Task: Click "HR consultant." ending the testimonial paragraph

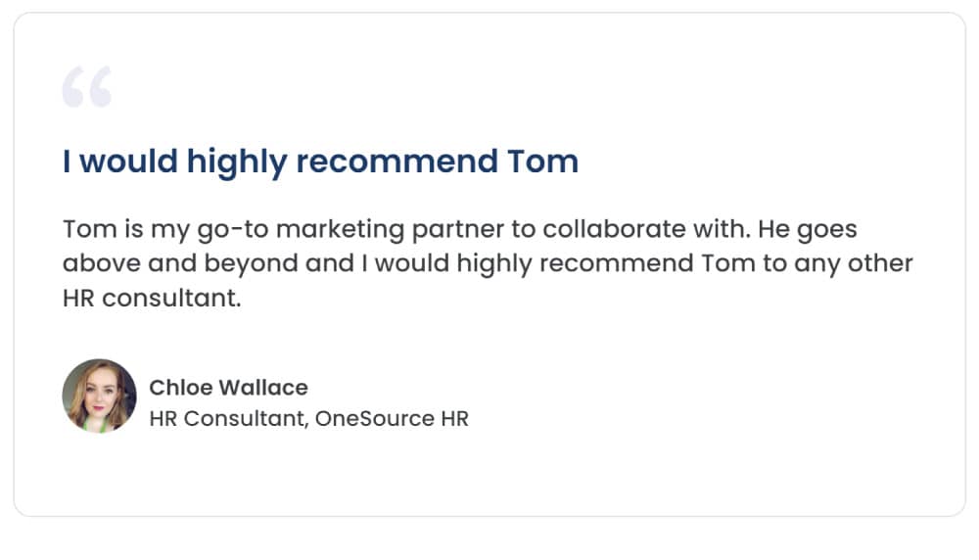Action: click(x=152, y=298)
